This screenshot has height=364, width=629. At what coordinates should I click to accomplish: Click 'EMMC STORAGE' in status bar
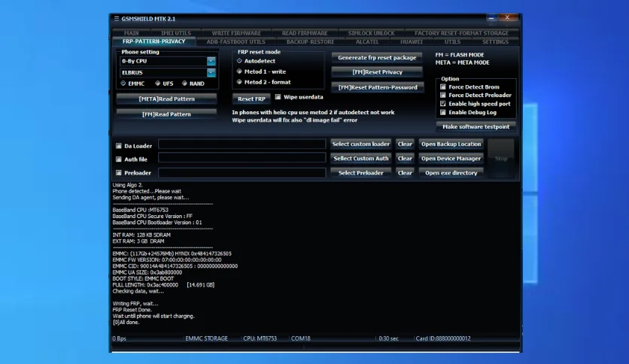tap(206, 338)
